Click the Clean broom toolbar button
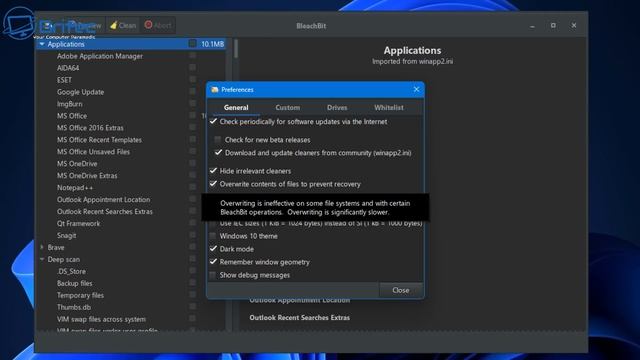The width and height of the screenshot is (640, 360). (123, 25)
